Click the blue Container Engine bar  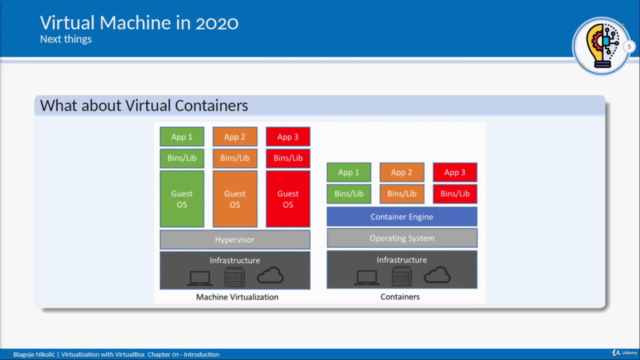click(x=402, y=217)
